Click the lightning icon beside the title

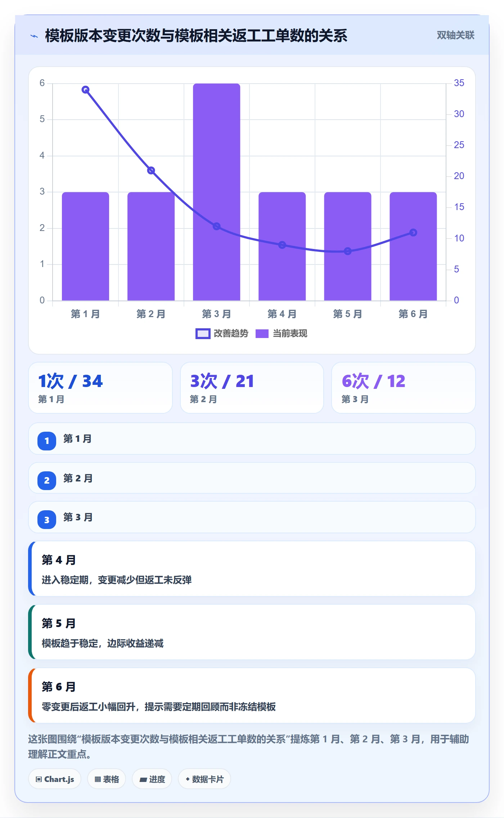tap(34, 36)
